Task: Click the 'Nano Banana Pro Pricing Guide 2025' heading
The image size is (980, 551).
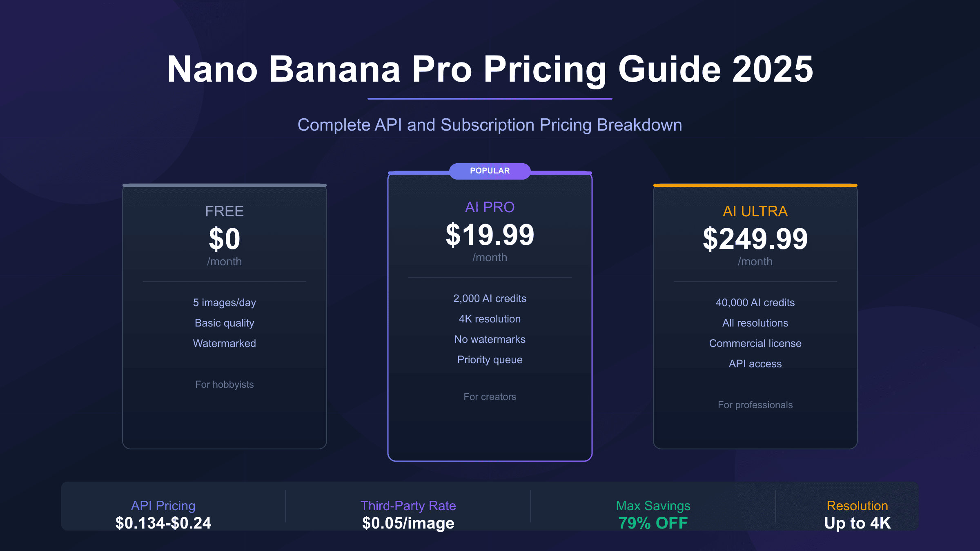Action: [x=490, y=69]
